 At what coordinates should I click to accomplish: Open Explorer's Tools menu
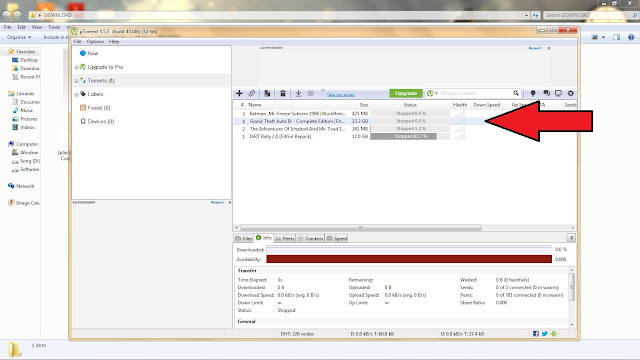tap(54, 27)
